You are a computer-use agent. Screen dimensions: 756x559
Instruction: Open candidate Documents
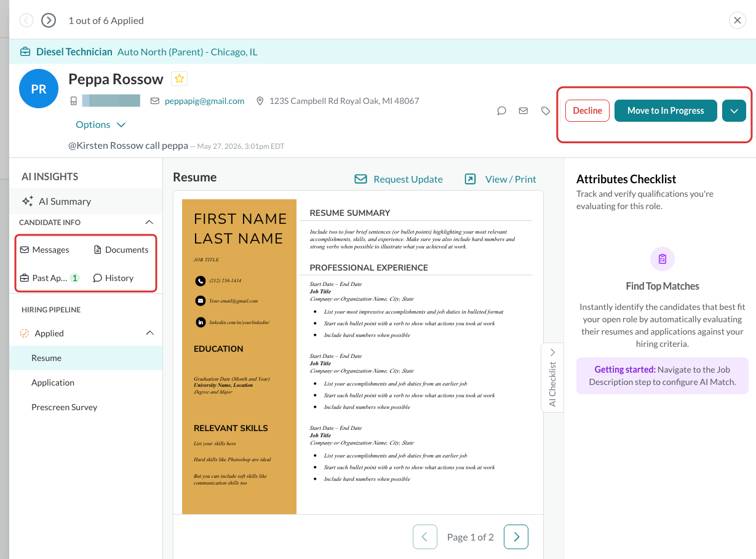121,250
